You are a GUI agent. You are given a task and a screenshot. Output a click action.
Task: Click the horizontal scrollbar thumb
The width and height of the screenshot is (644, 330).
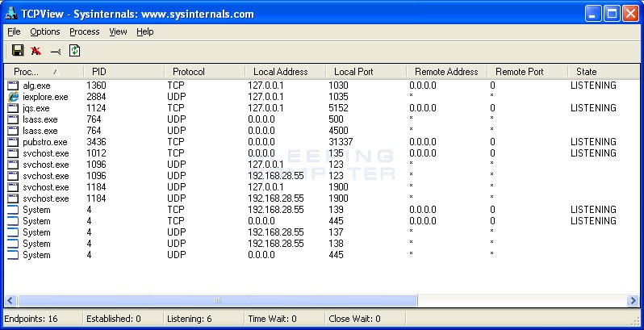[217, 300]
